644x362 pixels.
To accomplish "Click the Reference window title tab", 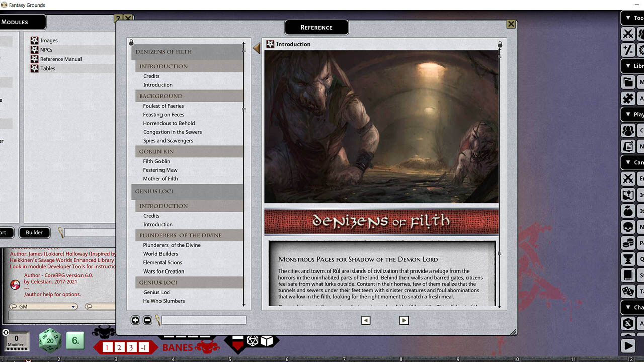I will point(316,27).
